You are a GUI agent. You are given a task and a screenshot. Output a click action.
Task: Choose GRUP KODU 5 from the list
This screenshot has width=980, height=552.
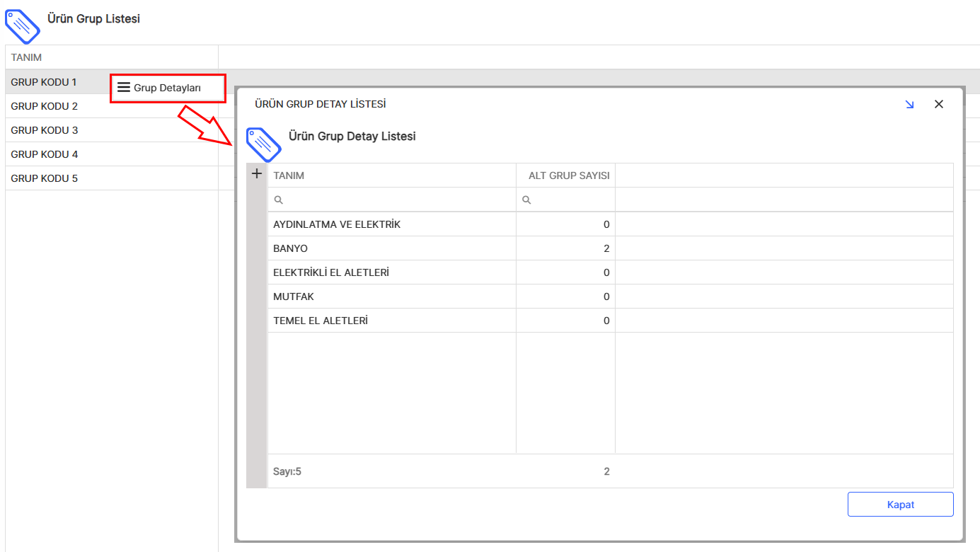click(44, 178)
